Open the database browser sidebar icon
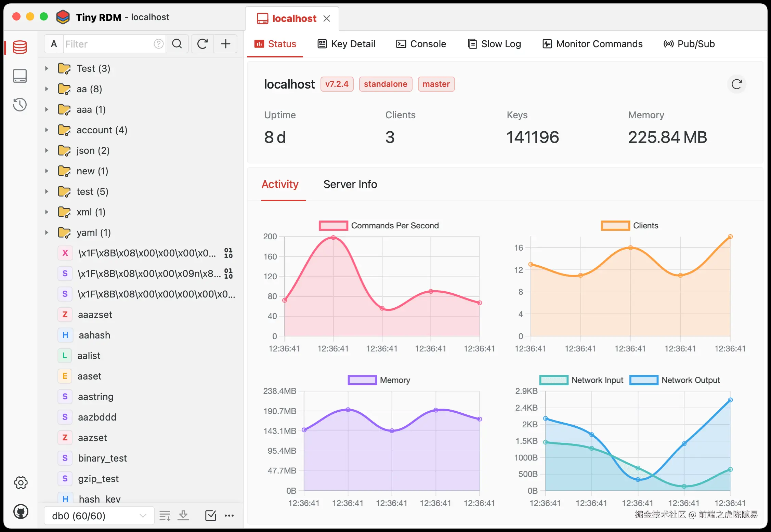The width and height of the screenshot is (771, 532). tap(20, 47)
